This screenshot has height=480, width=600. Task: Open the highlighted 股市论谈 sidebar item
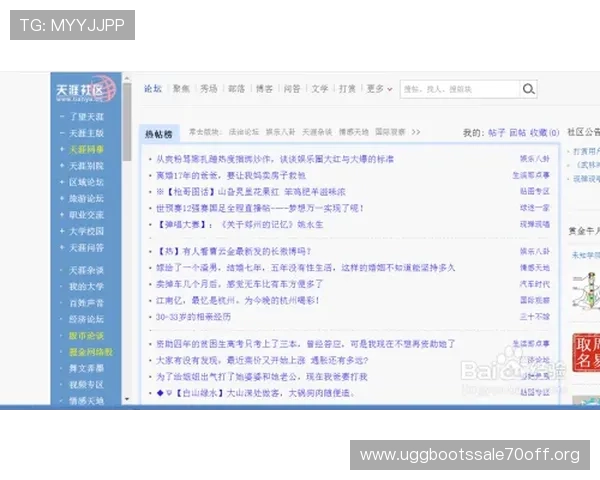[x=86, y=336]
